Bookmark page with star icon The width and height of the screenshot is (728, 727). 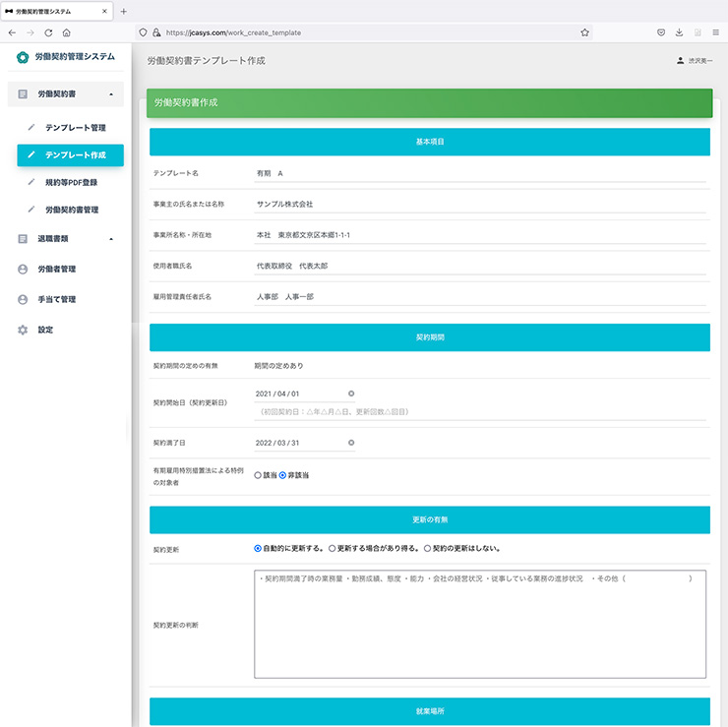point(584,32)
